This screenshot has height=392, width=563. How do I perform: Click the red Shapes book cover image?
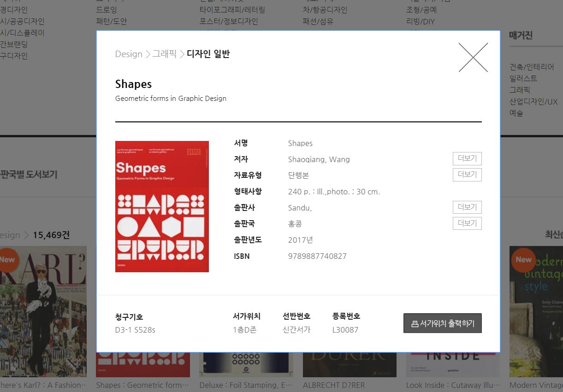162,206
